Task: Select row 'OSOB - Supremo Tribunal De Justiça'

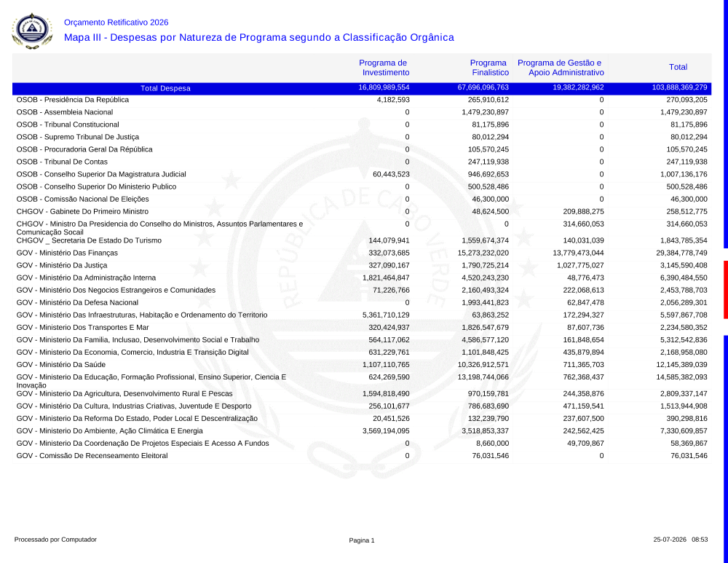Action: (362, 137)
